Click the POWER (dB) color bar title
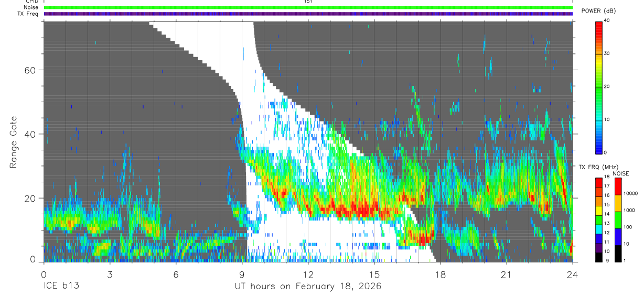This screenshot has height=297, width=644. pos(599,11)
